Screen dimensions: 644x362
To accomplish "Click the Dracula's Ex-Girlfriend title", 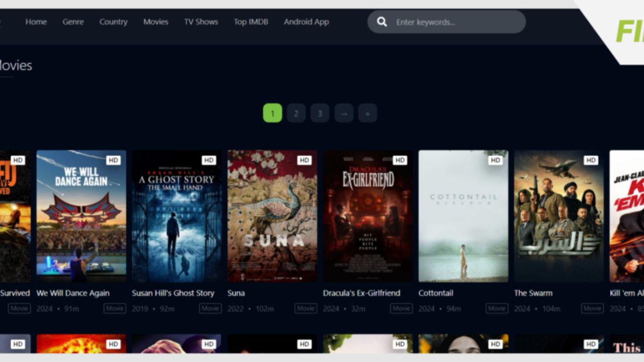I will [362, 293].
